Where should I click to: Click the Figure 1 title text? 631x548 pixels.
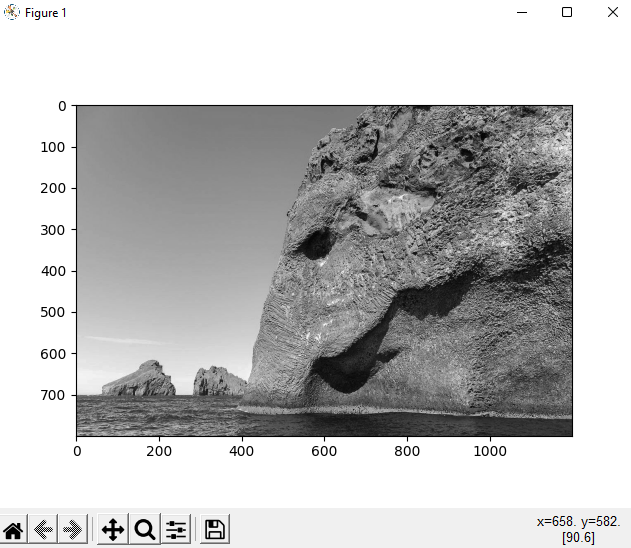point(45,13)
